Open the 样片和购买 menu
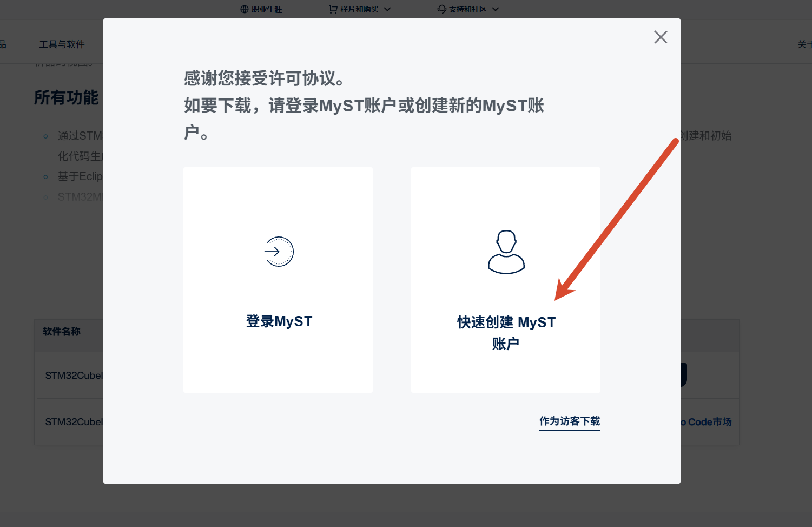Screen dimensions: 812x527 [x=360, y=9]
